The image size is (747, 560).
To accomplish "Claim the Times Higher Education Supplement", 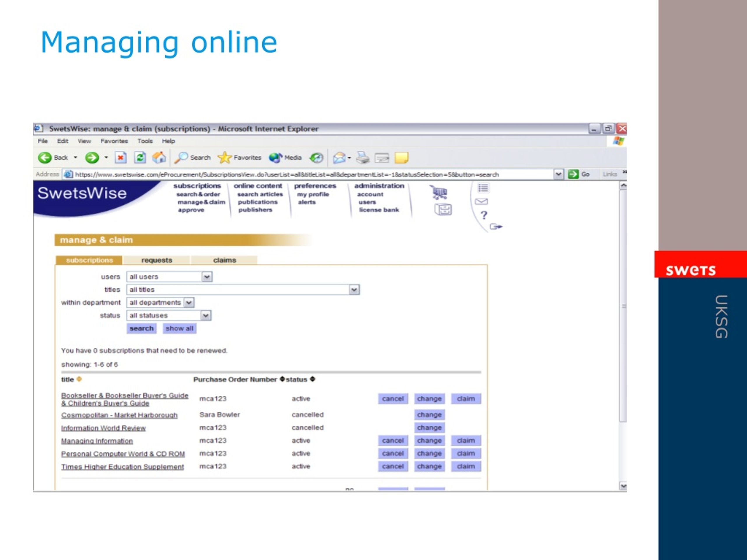I will [x=466, y=466].
